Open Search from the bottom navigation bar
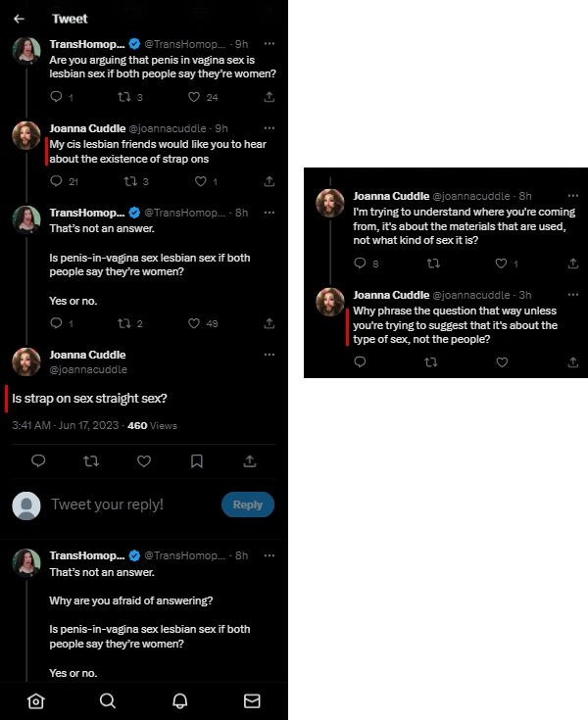Image resolution: width=588 pixels, height=720 pixels. coord(108,700)
